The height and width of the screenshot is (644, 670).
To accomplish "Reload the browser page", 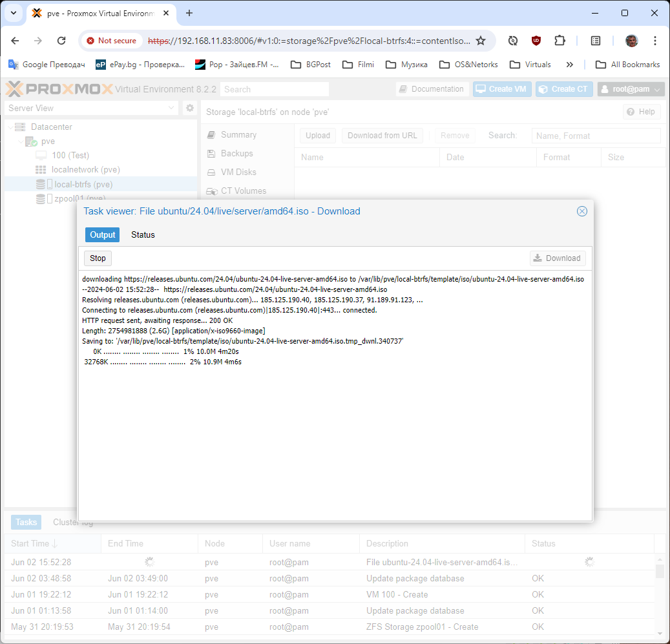I will point(61,41).
